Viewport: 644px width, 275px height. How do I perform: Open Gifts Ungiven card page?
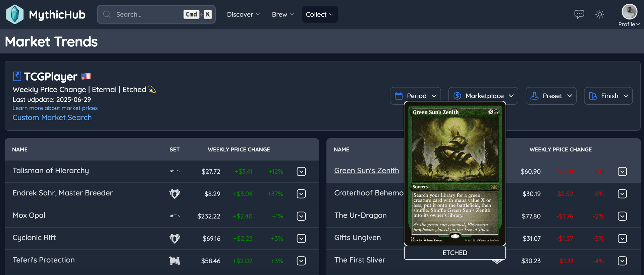coord(358,238)
